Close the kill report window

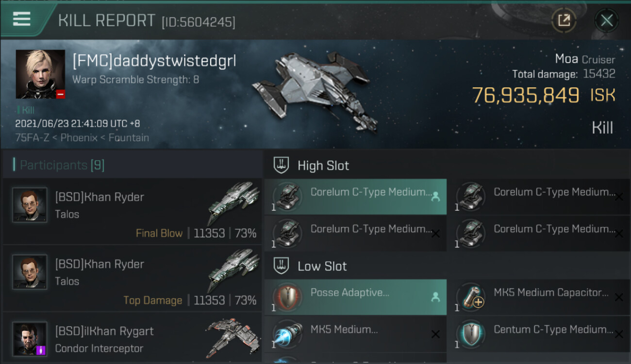(x=607, y=20)
